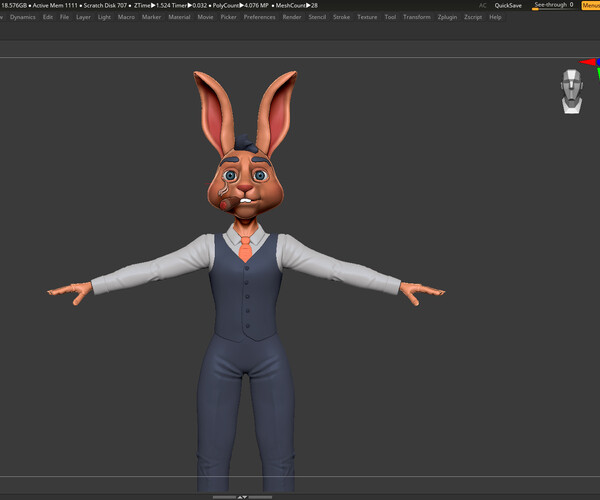Click the 'MeshCount' readout in status bar
600x500 pixels.
297,5
